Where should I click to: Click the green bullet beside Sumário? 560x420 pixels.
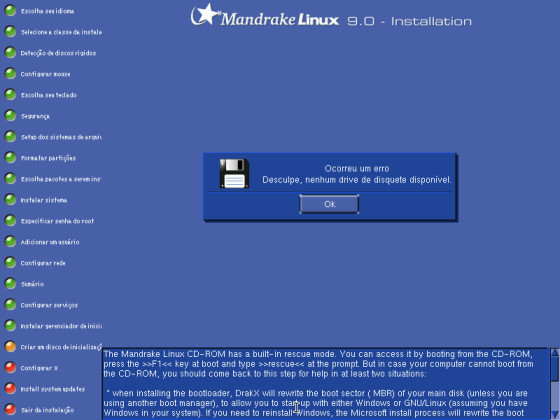(x=10, y=284)
